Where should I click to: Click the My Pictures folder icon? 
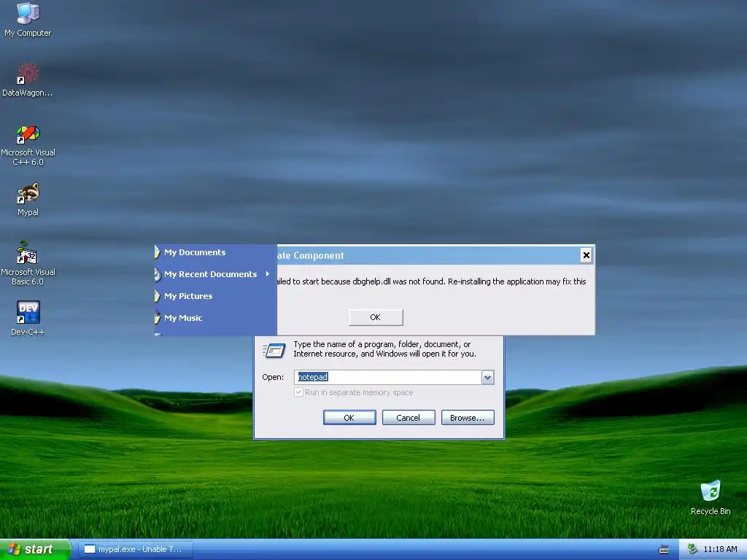158,296
